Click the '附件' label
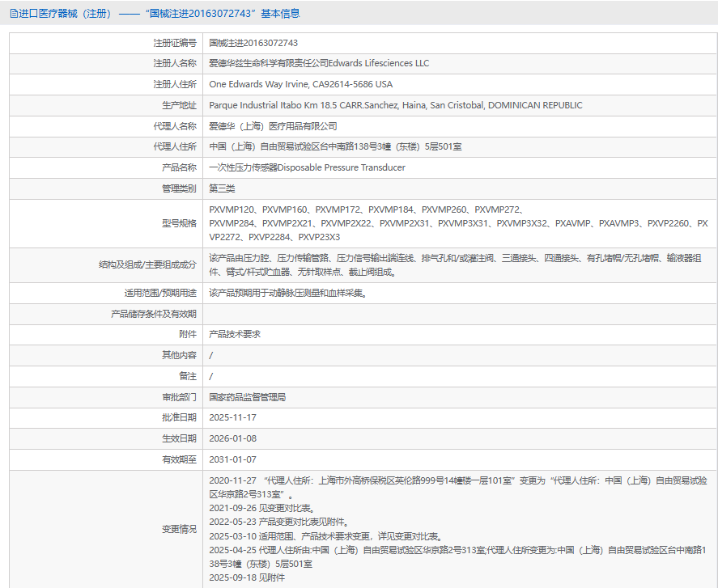 pyautogui.click(x=188, y=335)
